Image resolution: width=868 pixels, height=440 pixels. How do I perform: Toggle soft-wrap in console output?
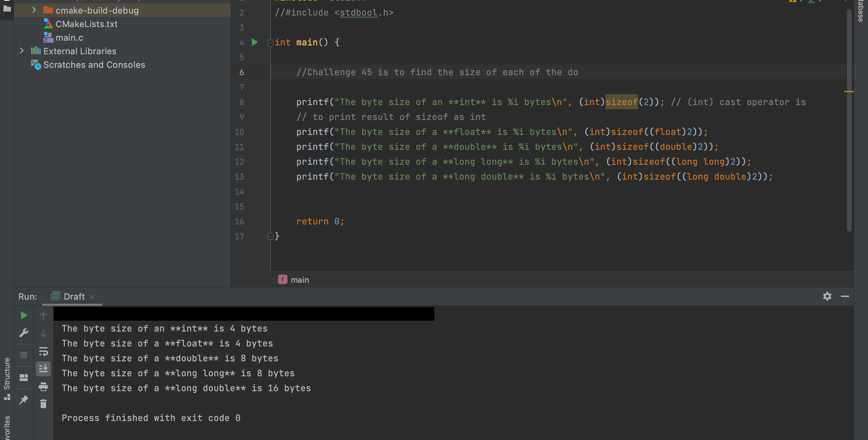coord(43,352)
